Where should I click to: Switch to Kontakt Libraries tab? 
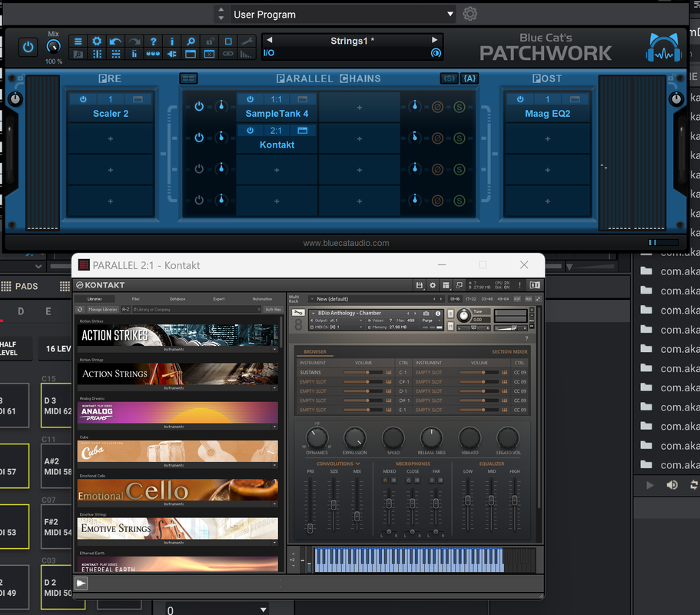coord(95,299)
